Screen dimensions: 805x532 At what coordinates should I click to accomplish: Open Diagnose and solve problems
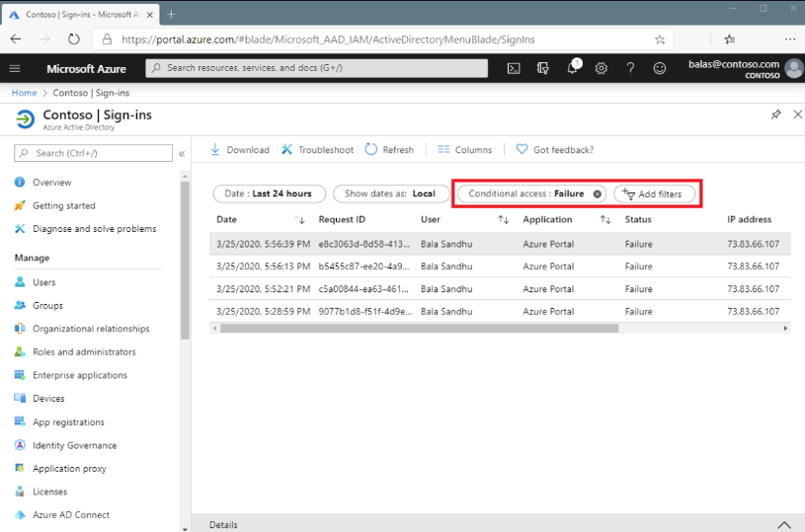click(x=85, y=229)
